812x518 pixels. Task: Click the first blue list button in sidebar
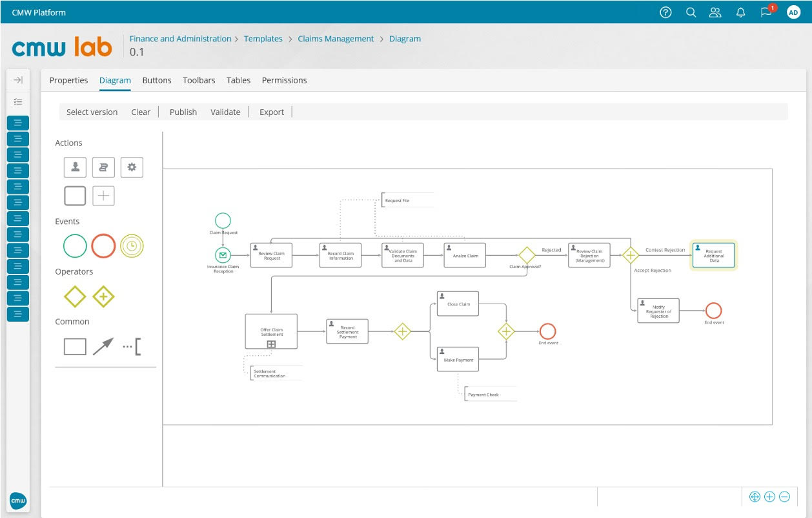tap(18, 123)
